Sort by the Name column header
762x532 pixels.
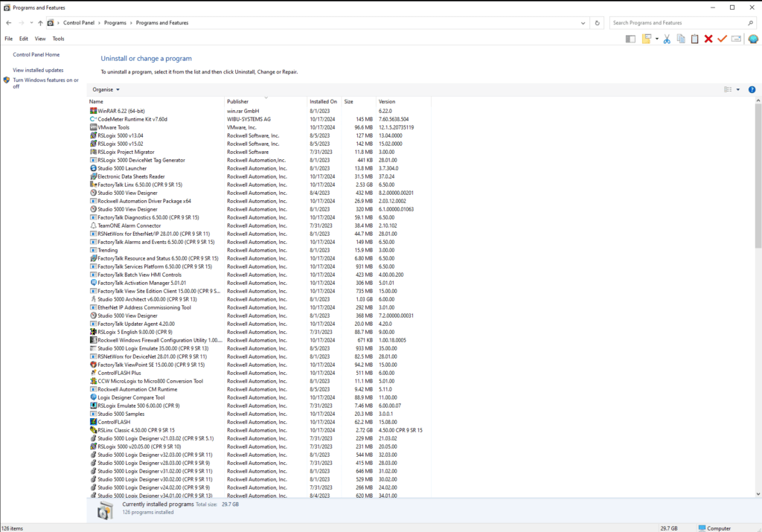point(156,101)
